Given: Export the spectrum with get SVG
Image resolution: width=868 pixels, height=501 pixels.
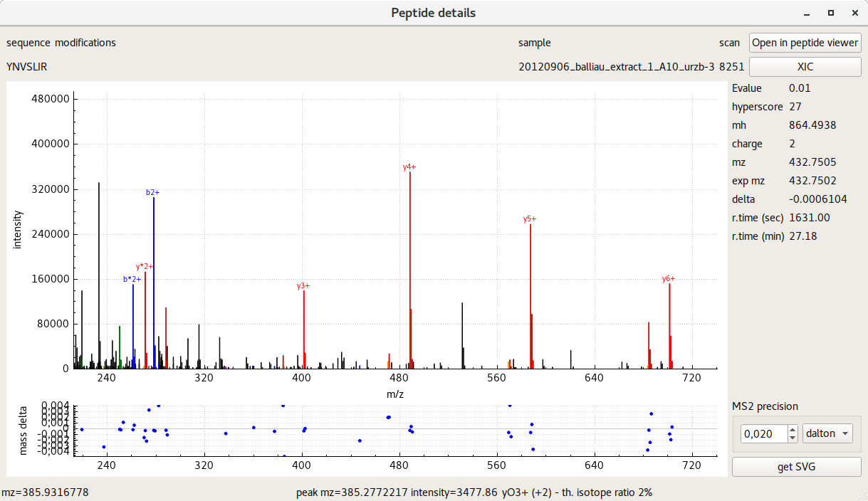Looking at the screenshot, I should pos(796,467).
